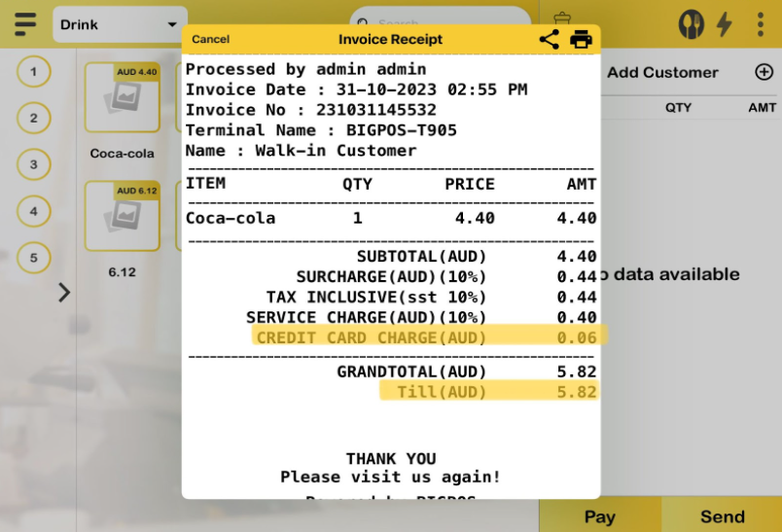Print the invoice receipt

(x=581, y=39)
